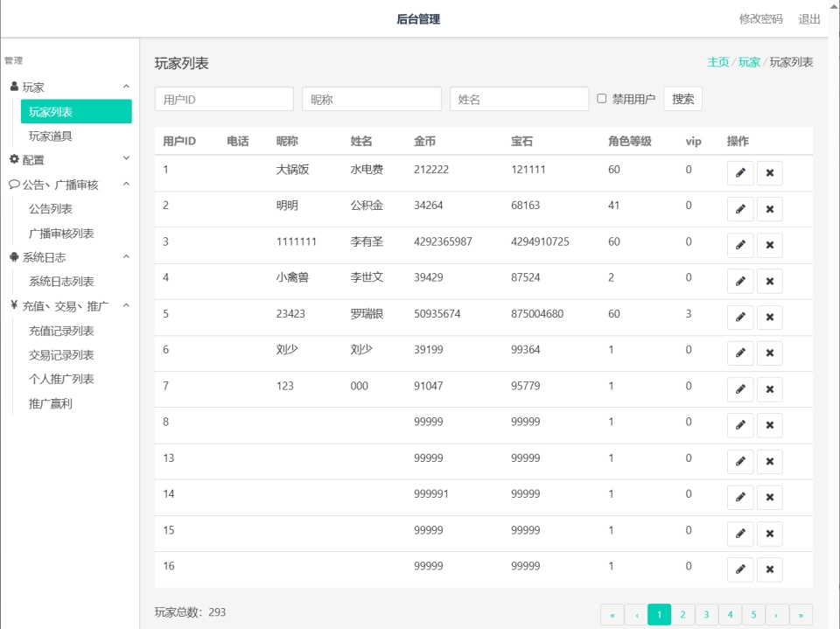Viewport: 840px width, 629px height.
Task: Open 个人推广列表 in sidebar
Action: tap(61, 379)
